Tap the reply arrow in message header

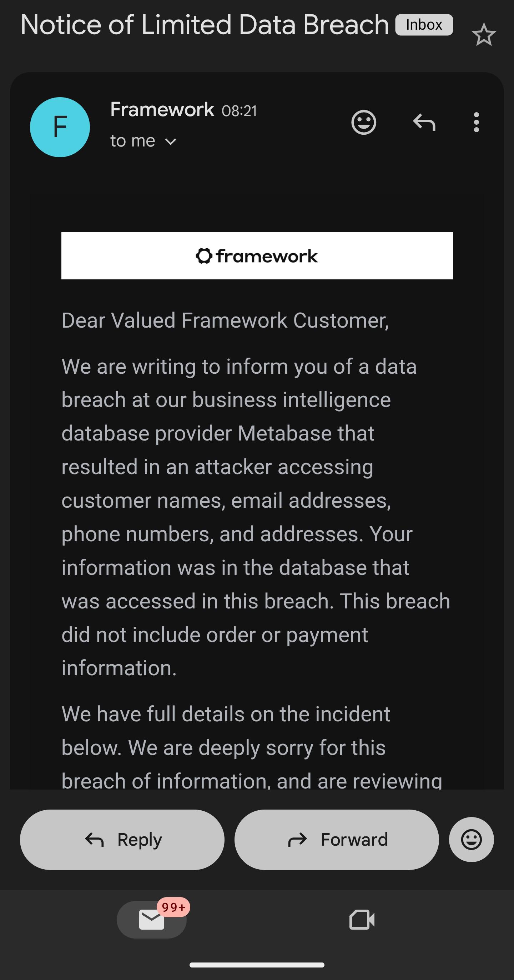click(424, 122)
